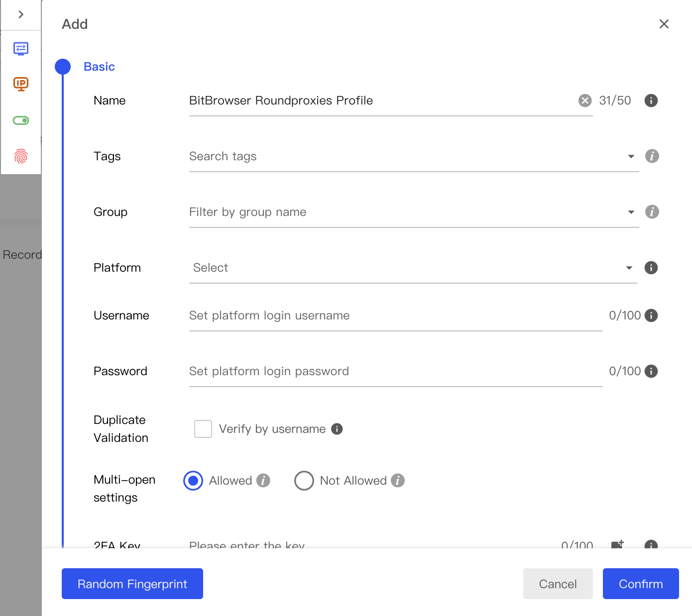Select the Allowed multi-open option

coord(193,480)
